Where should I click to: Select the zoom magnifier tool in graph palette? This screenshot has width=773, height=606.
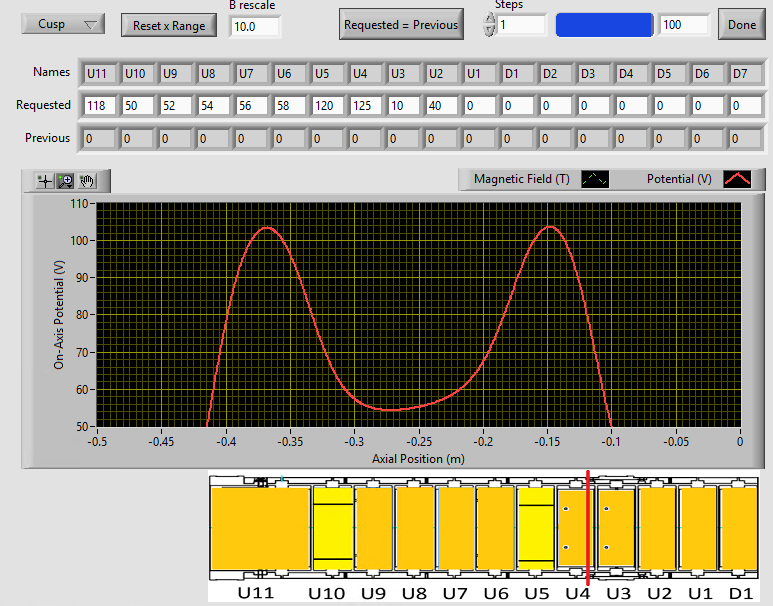66,181
